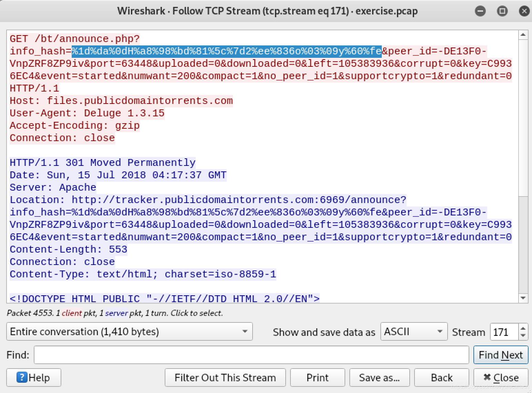Click the request 'HTTP/1.1' line
Image resolution: width=532 pixels, height=393 pixels.
[34, 88]
